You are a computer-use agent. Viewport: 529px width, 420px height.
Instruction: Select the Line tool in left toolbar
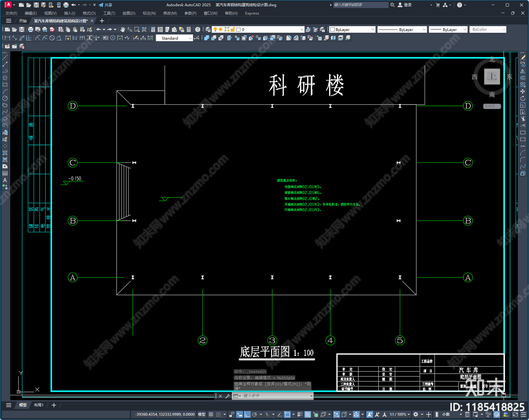[5, 58]
